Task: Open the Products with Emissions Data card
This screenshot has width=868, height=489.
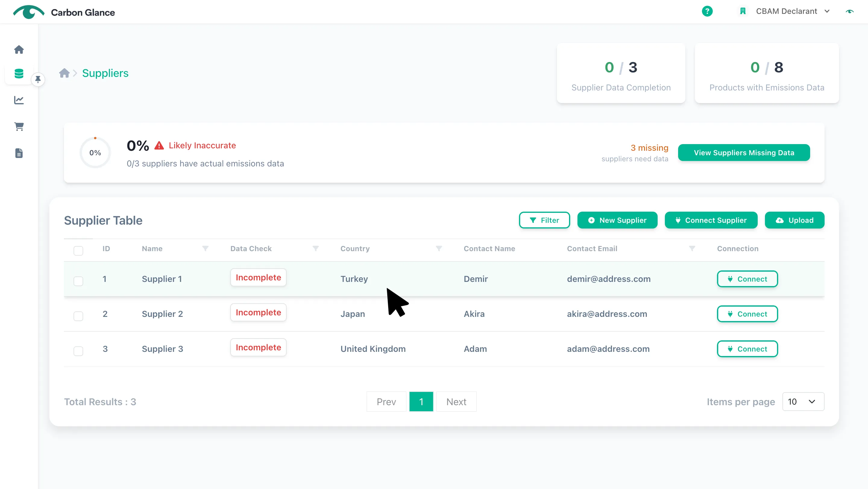Action: 767,73
